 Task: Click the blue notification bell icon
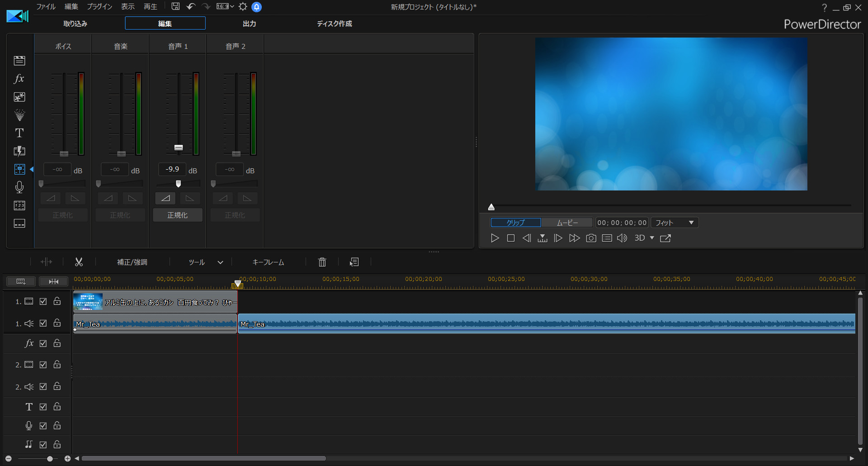tap(256, 7)
